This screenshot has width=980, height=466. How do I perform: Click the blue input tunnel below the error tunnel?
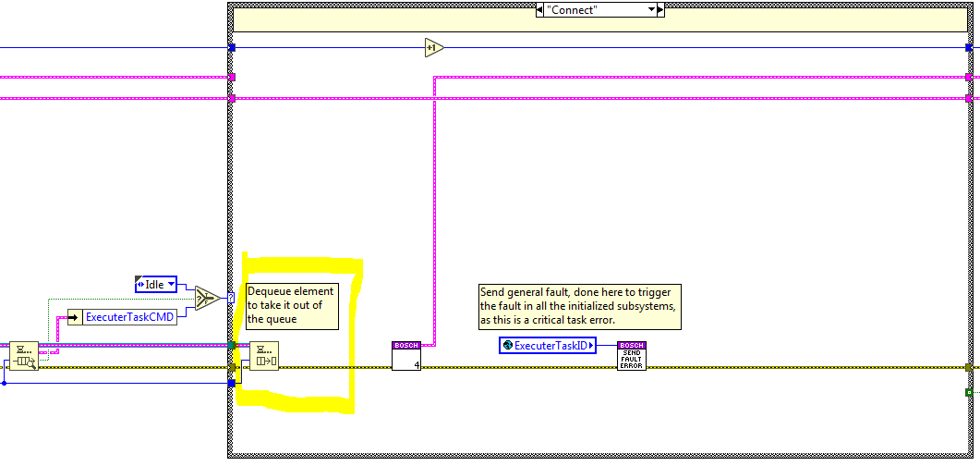(x=231, y=383)
